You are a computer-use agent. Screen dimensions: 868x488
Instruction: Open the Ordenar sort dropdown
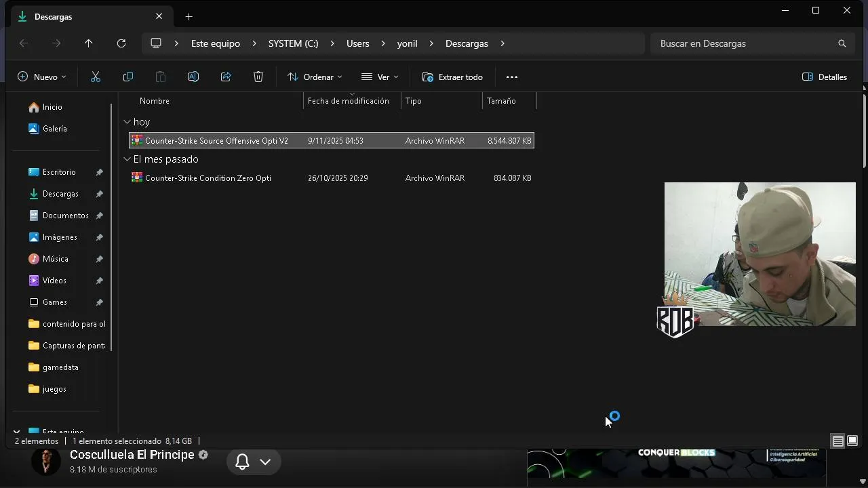click(x=315, y=77)
